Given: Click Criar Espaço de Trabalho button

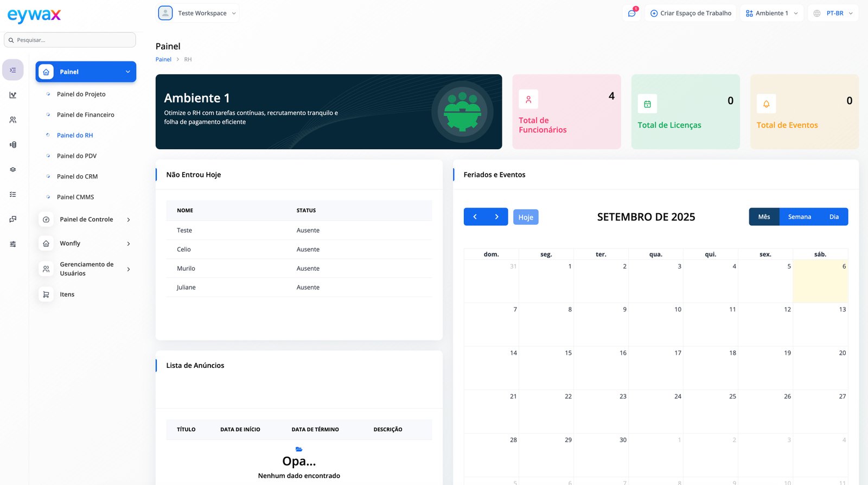Looking at the screenshot, I should pyautogui.click(x=691, y=13).
